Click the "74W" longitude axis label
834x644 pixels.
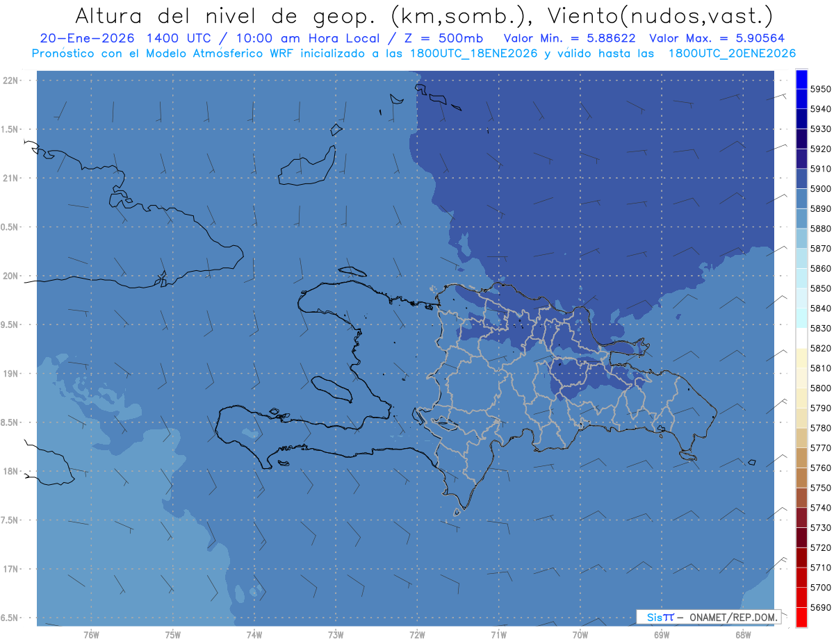click(x=254, y=634)
